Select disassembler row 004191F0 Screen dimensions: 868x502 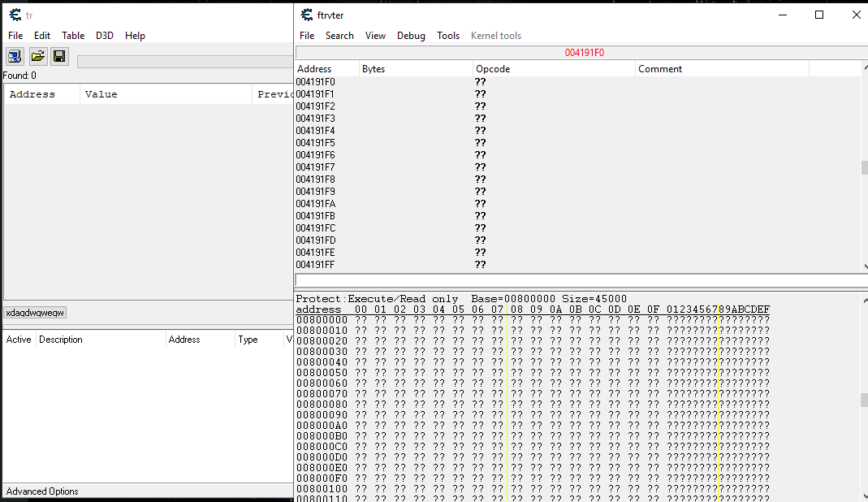578,82
